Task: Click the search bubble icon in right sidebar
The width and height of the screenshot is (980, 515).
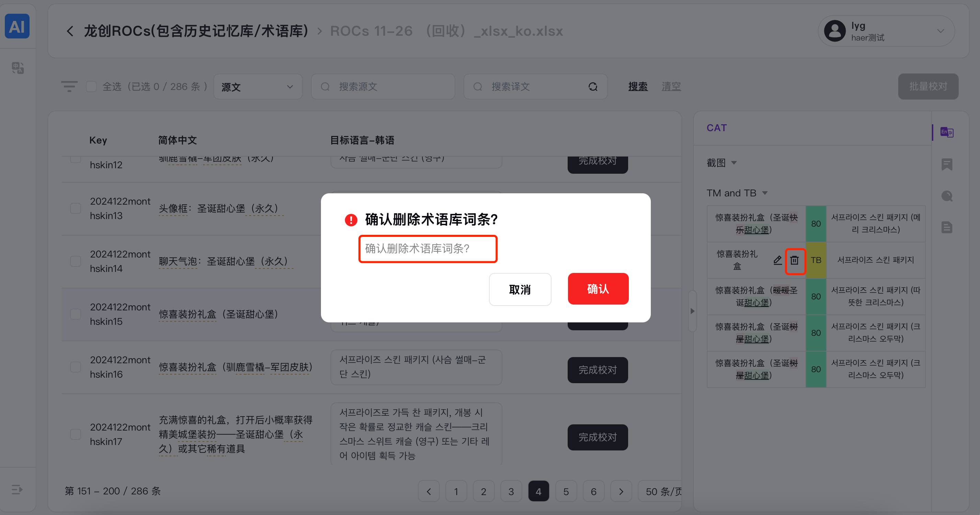Action: [947, 196]
